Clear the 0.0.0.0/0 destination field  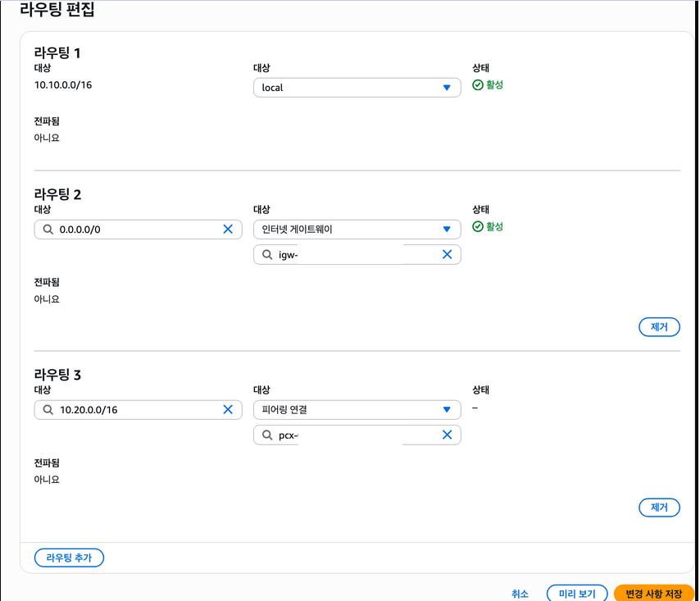[228, 230]
